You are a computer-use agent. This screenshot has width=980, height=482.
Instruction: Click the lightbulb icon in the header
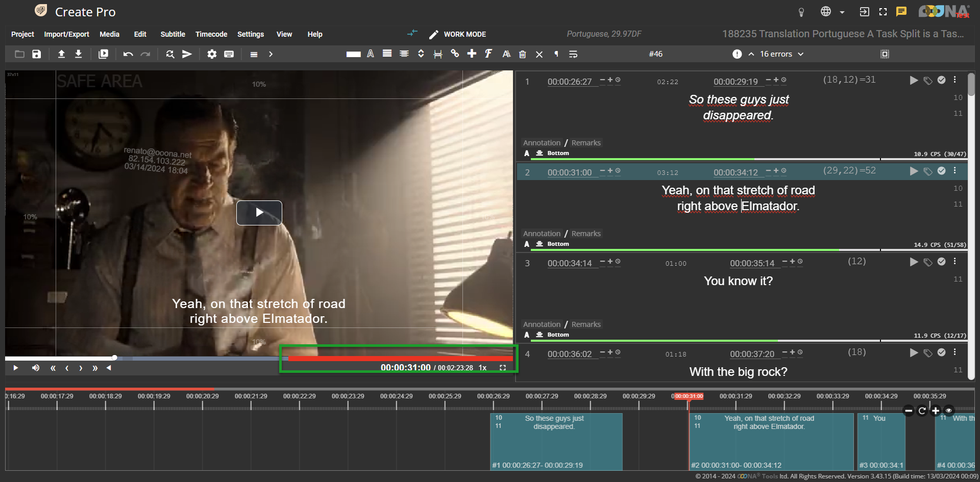point(801,12)
